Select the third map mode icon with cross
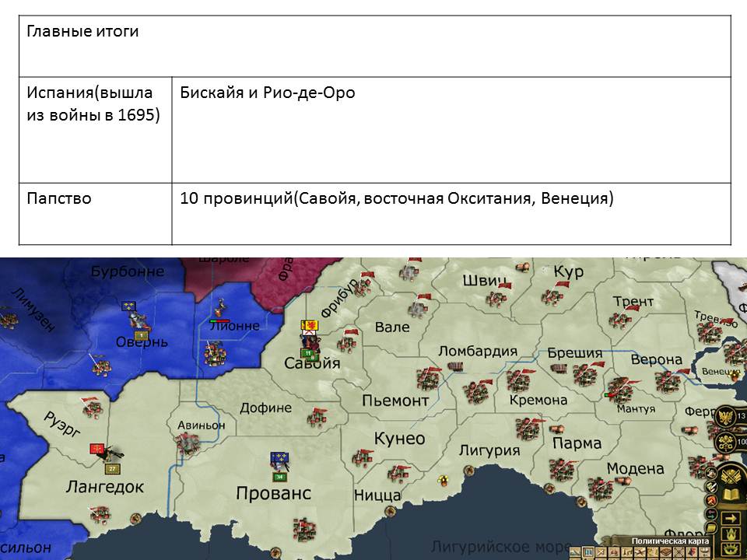This screenshot has width=747, height=560. (x=601, y=552)
